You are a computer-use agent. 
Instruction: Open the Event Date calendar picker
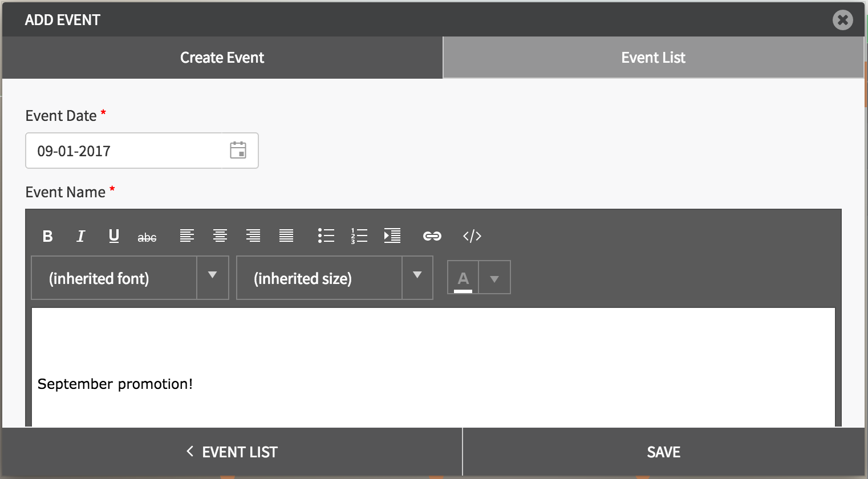point(238,151)
